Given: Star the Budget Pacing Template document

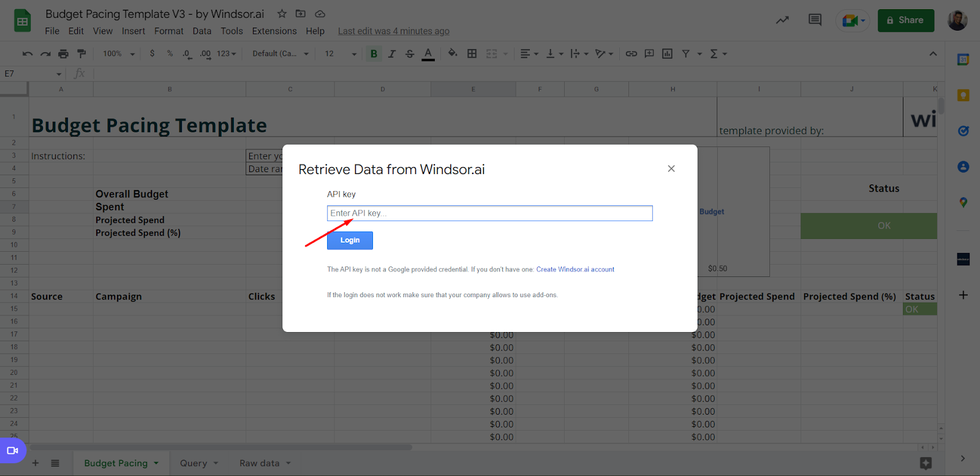Looking at the screenshot, I should tap(282, 13).
